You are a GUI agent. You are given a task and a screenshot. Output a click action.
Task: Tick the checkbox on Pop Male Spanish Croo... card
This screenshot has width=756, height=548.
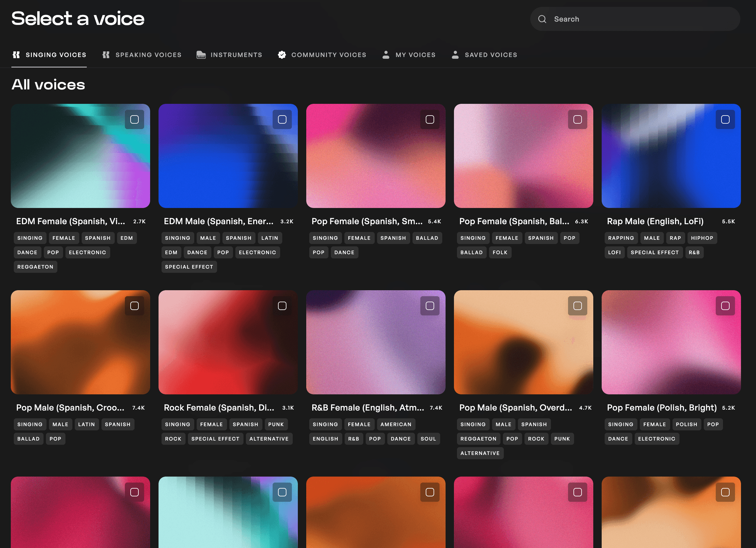click(x=134, y=306)
